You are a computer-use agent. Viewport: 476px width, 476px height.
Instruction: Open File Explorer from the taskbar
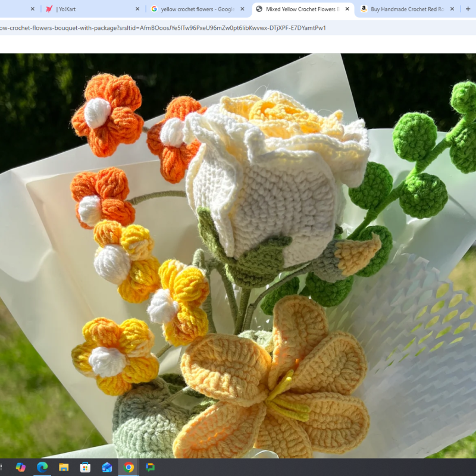click(64, 468)
